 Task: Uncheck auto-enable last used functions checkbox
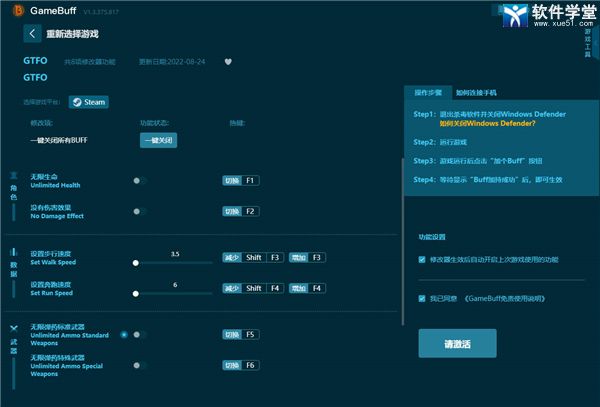422,259
